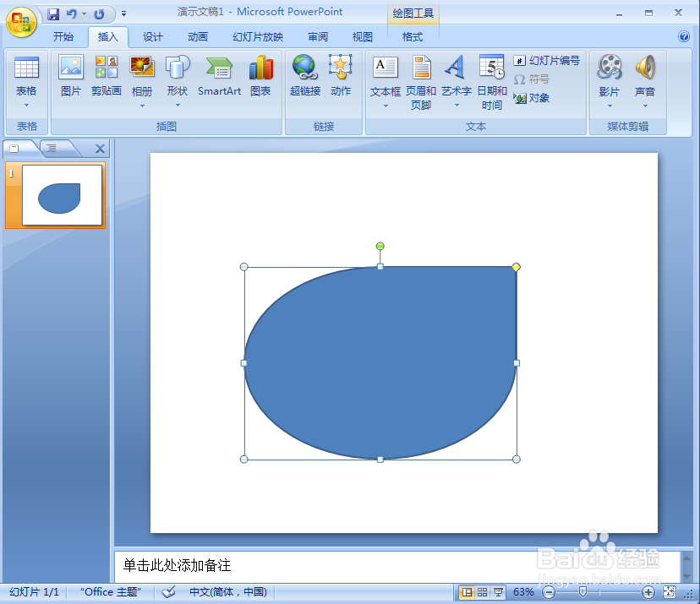
Task: Click the 幻灯片 1/1 status indicator
Action: coord(35,592)
